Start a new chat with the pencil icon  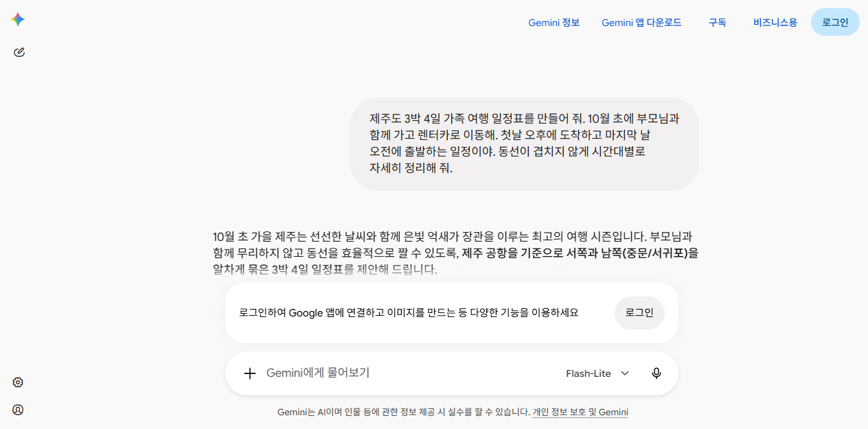pyautogui.click(x=19, y=52)
